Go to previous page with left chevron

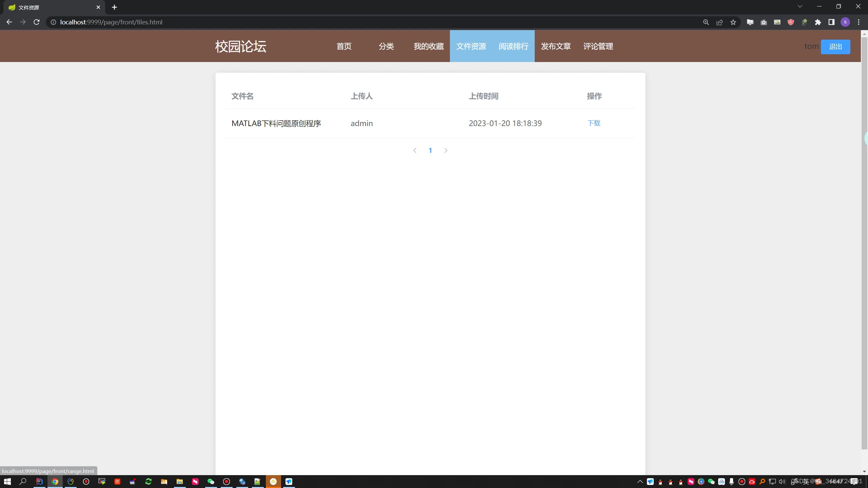[x=415, y=150]
